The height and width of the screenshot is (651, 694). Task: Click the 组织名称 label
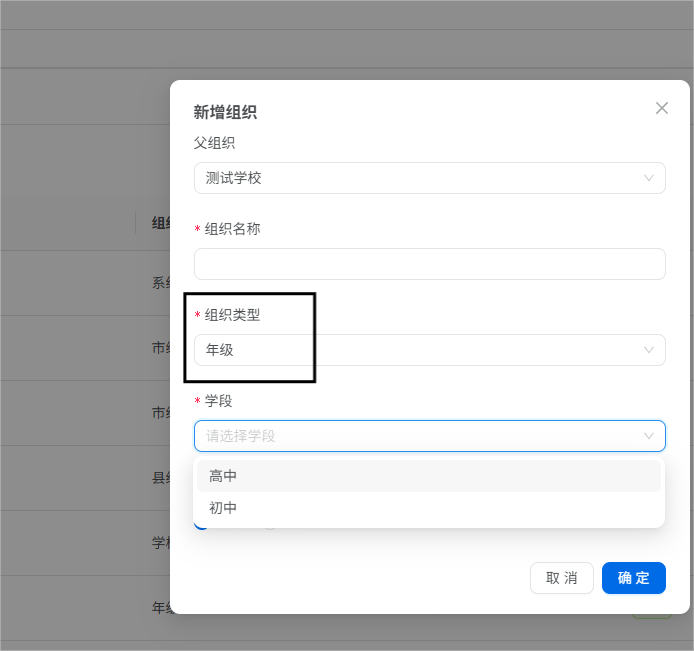pos(232,229)
